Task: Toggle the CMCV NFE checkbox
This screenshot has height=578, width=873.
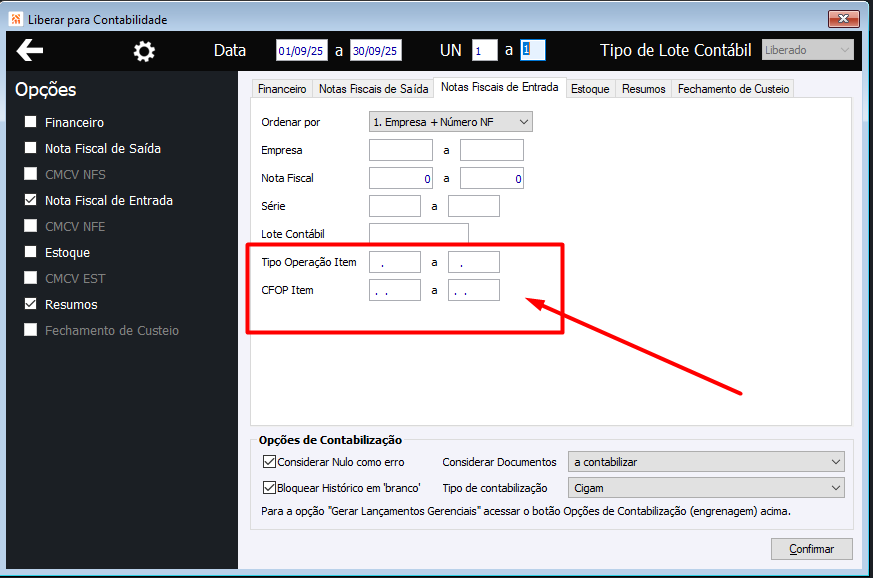Action: point(31,226)
